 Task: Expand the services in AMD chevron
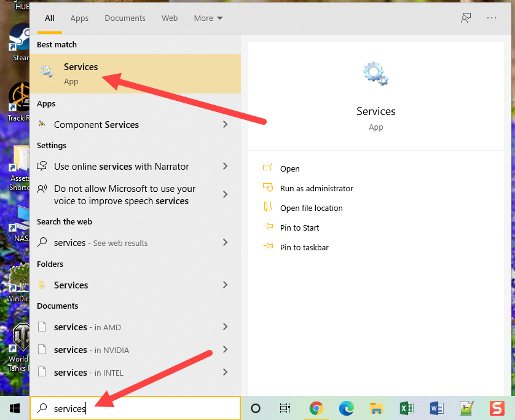[x=225, y=327]
